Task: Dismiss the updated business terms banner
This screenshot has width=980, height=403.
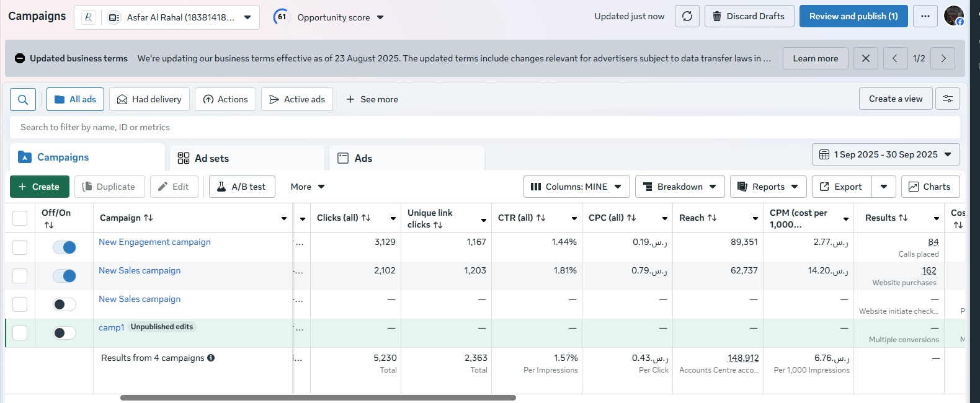Action: click(x=866, y=58)
